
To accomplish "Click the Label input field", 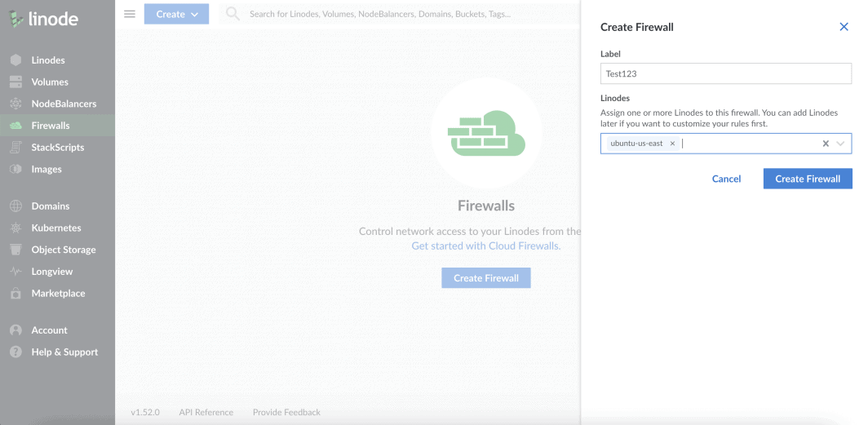I will point(725,73).
